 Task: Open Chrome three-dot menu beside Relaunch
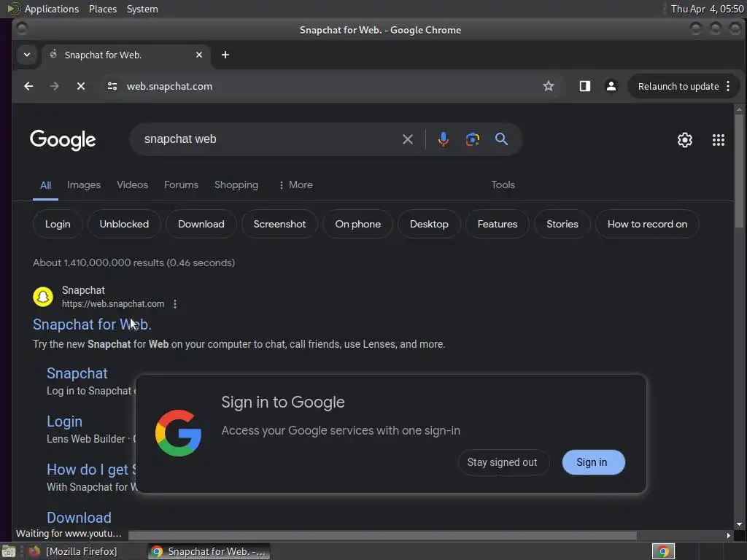(x=728, y=86)
